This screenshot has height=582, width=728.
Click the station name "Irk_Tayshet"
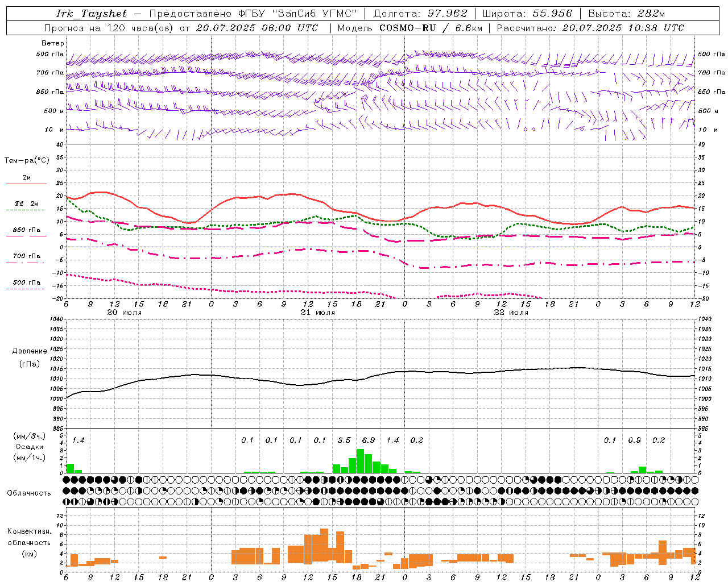pyautogui.click(x=92, y=14)
